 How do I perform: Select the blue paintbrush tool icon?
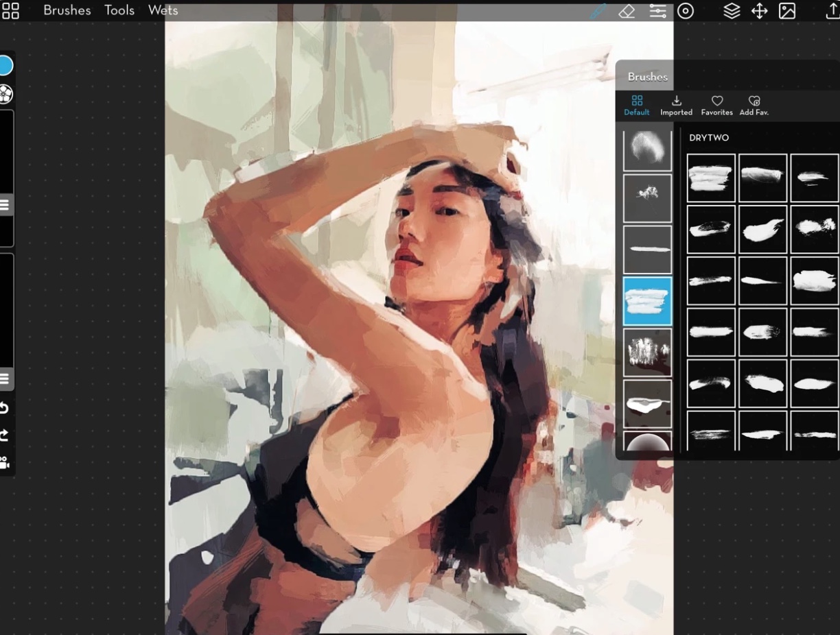coord(598,11)
